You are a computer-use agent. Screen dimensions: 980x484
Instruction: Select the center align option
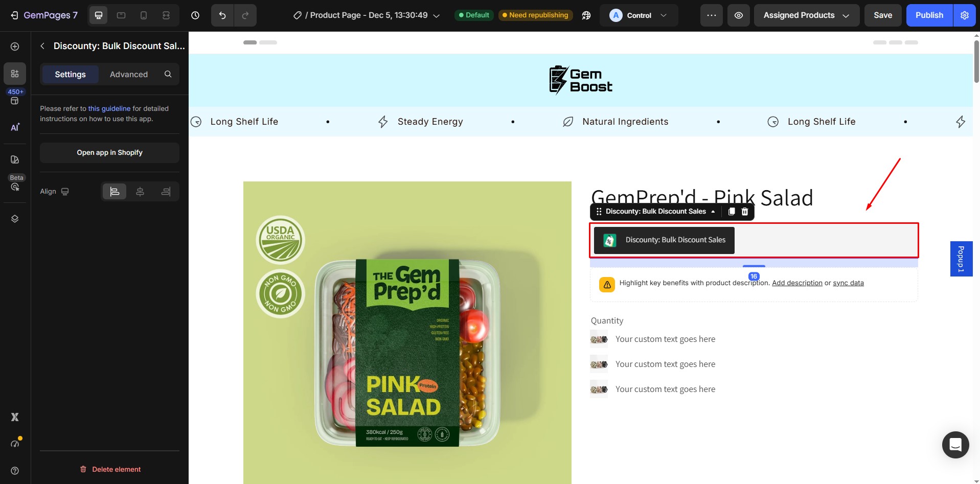140,192
